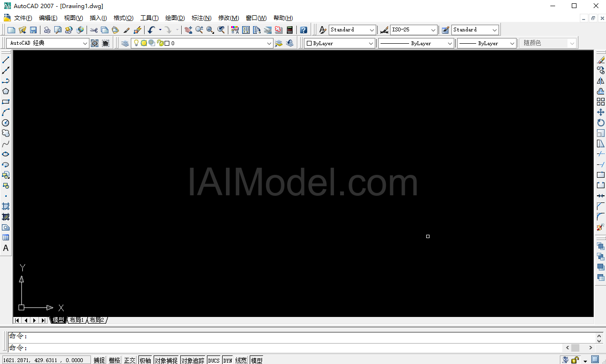This screenshot has width=606, height=364.
Task: Select the Revision Cloud tool
Action: [x=6, y=133]
